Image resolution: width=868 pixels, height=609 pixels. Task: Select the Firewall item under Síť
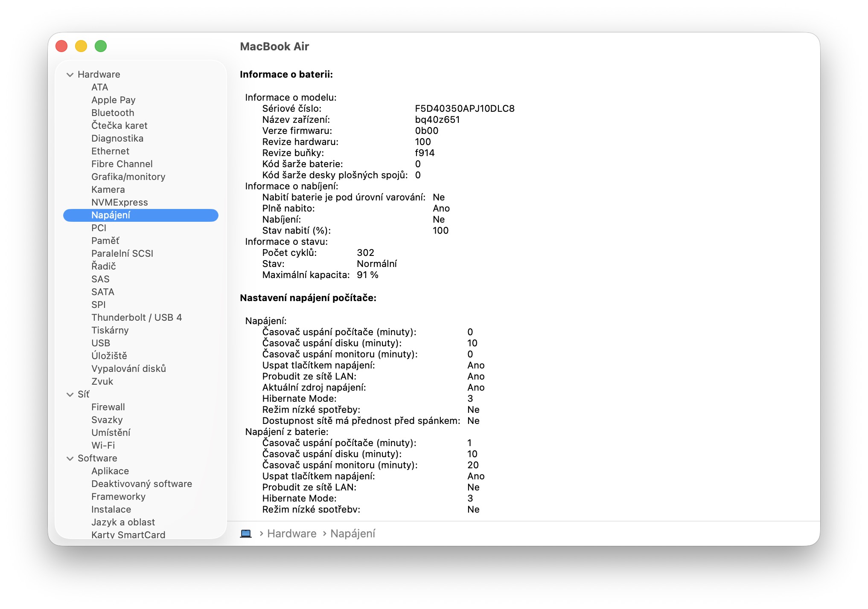pyautogui.click(x=108, y=407)
